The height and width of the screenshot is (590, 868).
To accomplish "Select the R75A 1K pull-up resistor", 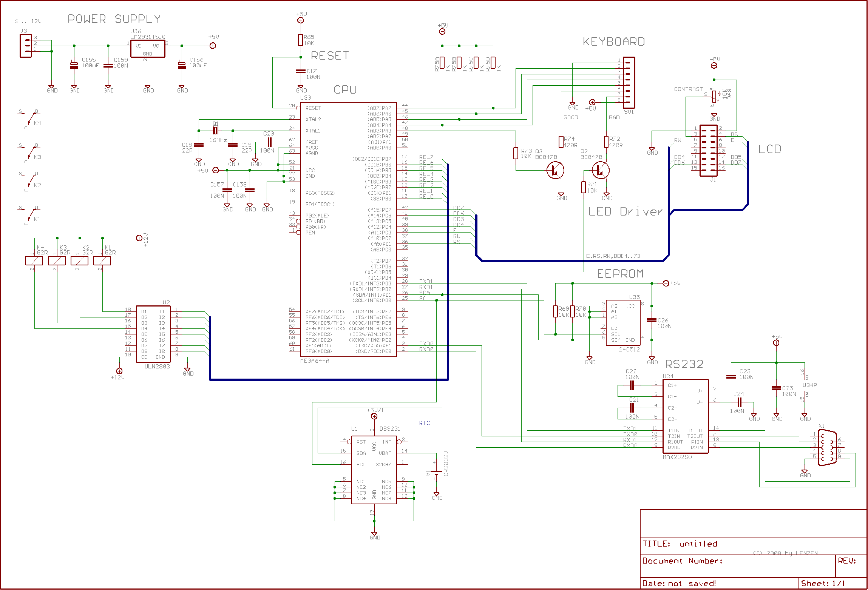I will pyautogui.click(x=442, y=63).
